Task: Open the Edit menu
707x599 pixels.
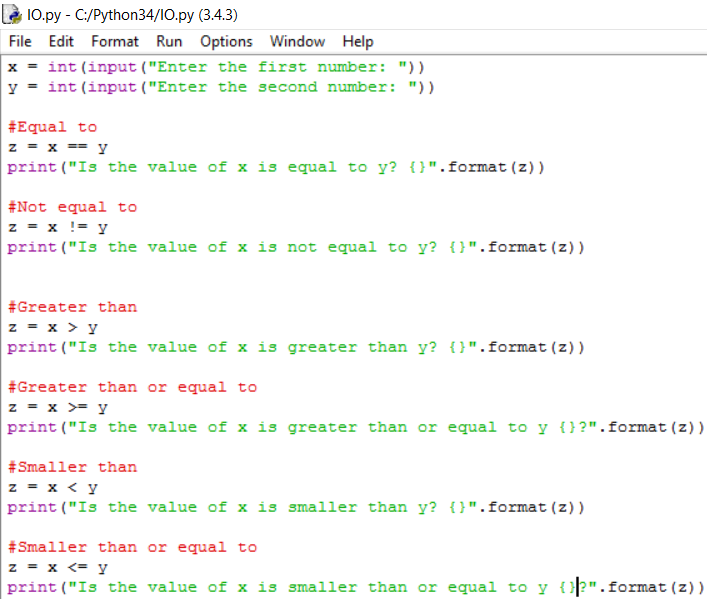Action: coord(61,41)
